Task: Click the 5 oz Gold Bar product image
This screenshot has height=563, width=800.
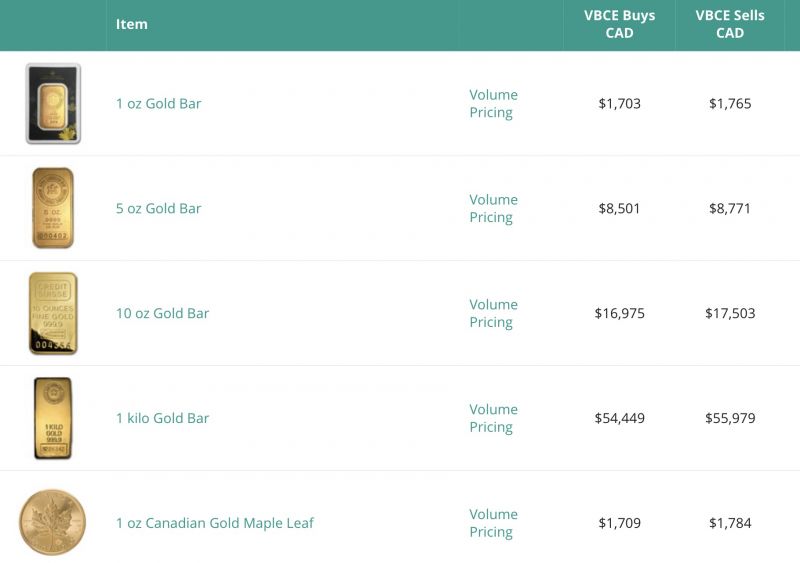Action: click(53, 208)
